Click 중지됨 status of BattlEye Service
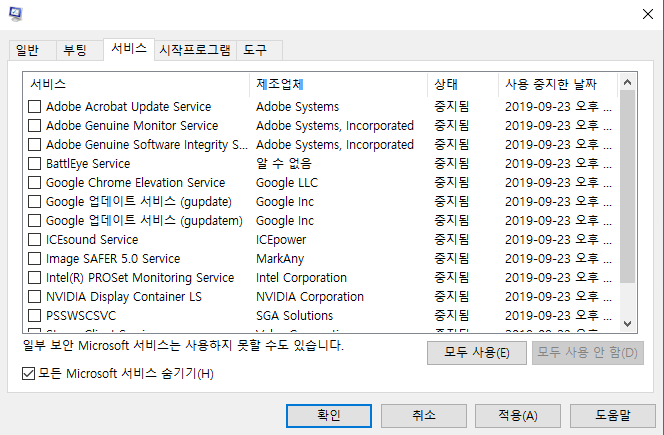 pos(451,163)
